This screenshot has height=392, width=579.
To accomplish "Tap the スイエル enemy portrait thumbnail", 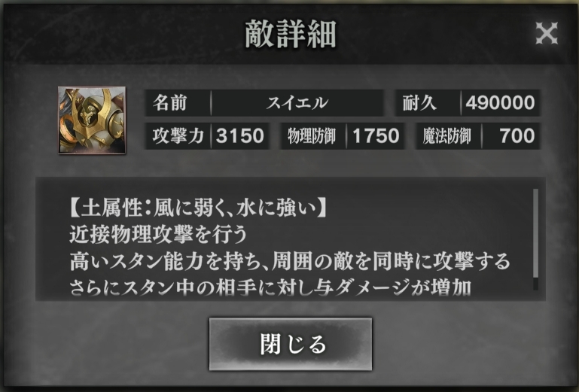I will point(92,120).
